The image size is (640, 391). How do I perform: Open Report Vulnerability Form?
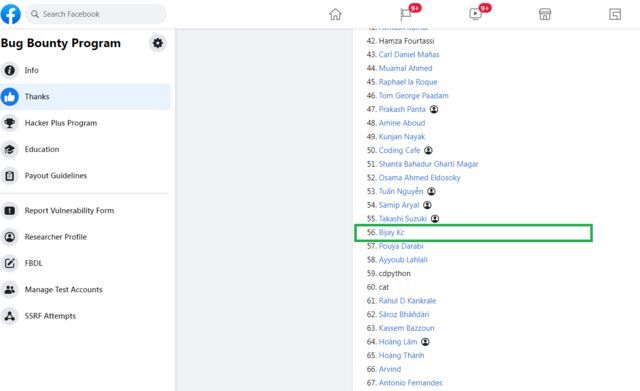(x=85, y=211)
